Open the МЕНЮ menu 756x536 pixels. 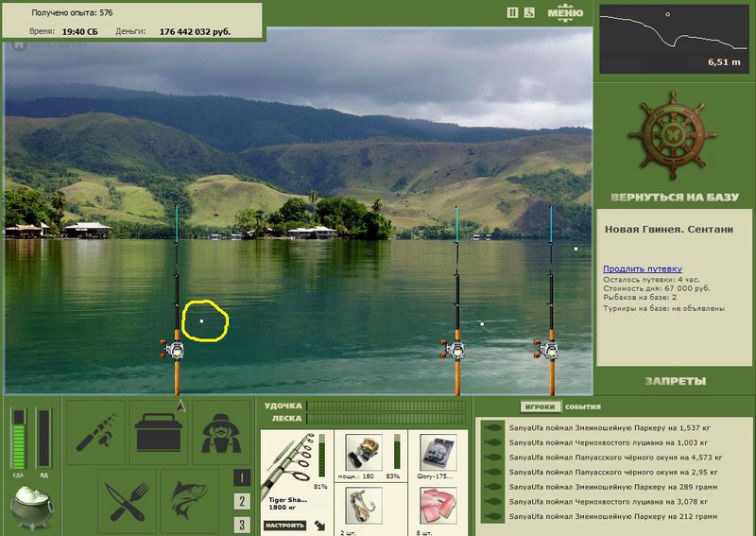pyautogui.click(x=565, y=13)
